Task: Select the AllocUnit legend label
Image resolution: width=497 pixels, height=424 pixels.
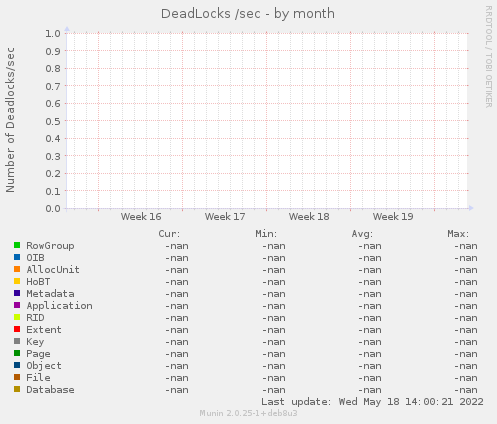Action: pos(53,270)
